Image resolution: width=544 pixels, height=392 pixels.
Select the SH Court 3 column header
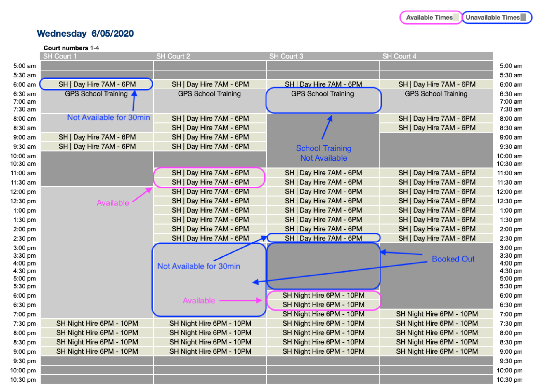(323, 56)
